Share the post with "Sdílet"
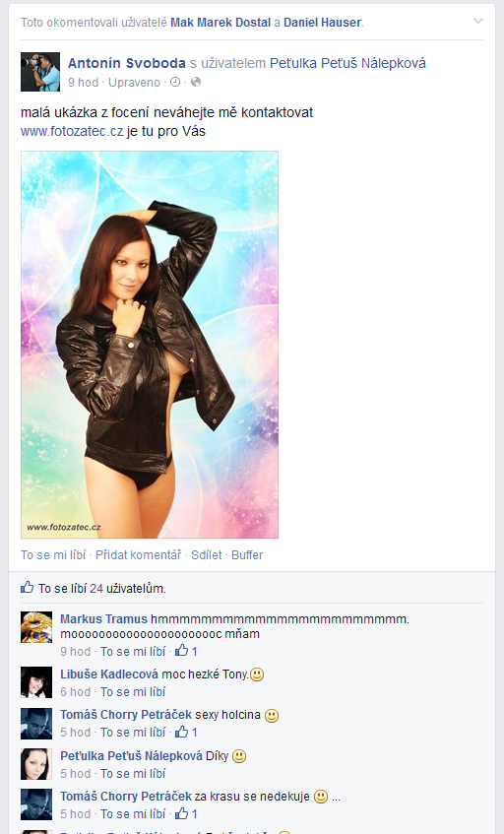 [x=207, y=554]
